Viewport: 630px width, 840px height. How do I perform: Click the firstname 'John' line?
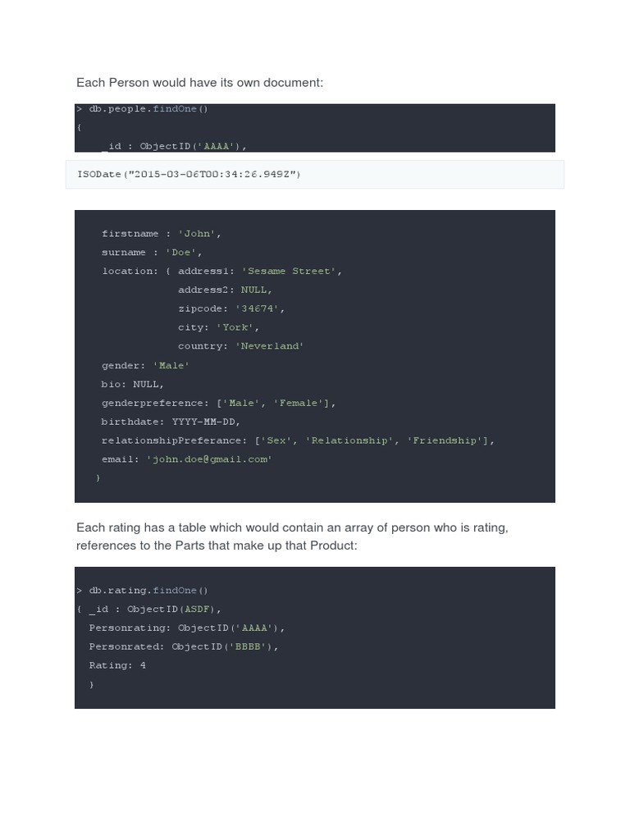pyautogui.click(x=162, y=234)
